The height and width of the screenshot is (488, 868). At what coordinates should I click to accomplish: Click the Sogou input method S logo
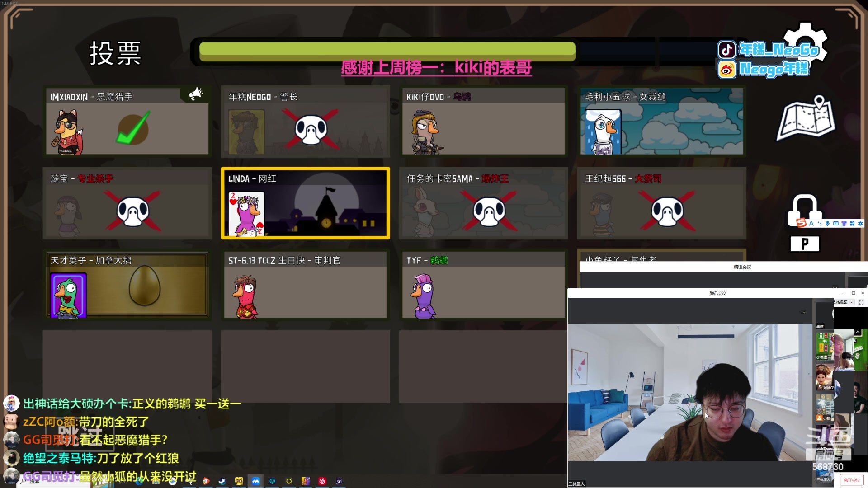pyautogui.click(x=802, y=223)
